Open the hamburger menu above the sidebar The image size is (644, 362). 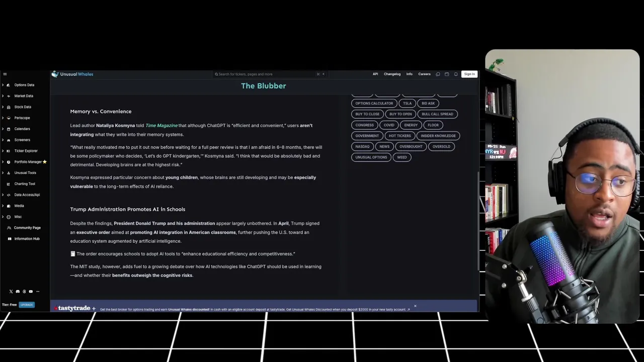5,74
